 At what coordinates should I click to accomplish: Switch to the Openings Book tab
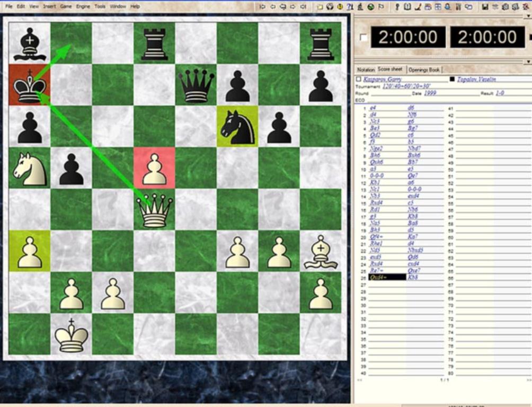[x=424, y=69]
